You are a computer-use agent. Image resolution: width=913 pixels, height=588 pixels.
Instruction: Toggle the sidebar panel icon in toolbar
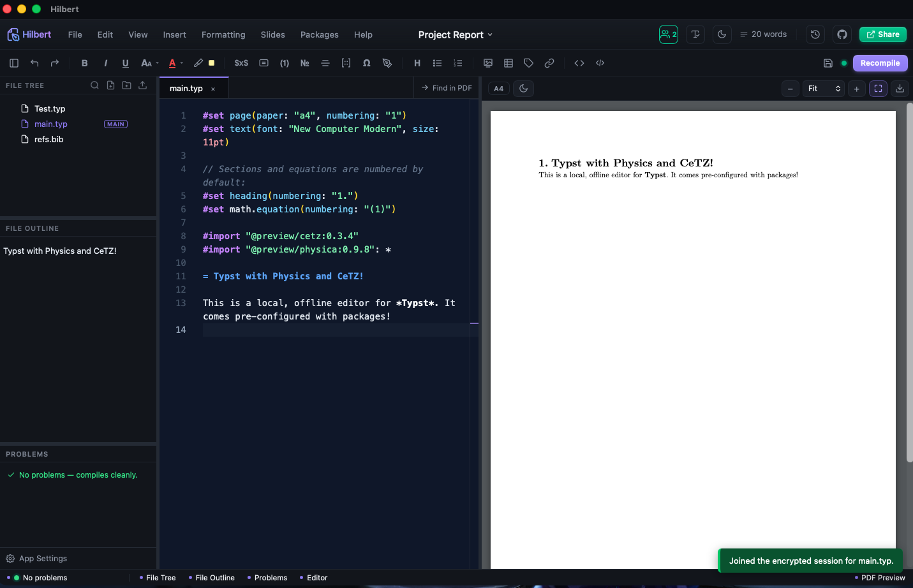click(14, 63)
